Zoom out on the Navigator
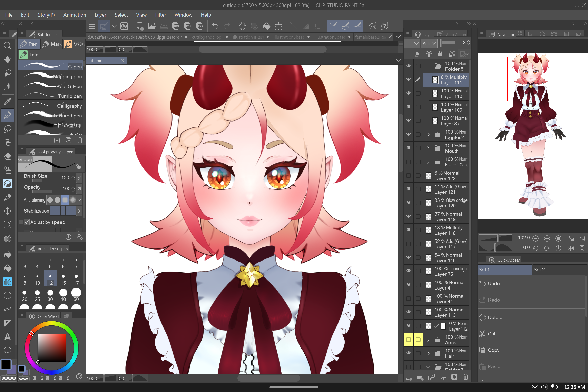This screenshot has width=588, height=392. point(535,238)
